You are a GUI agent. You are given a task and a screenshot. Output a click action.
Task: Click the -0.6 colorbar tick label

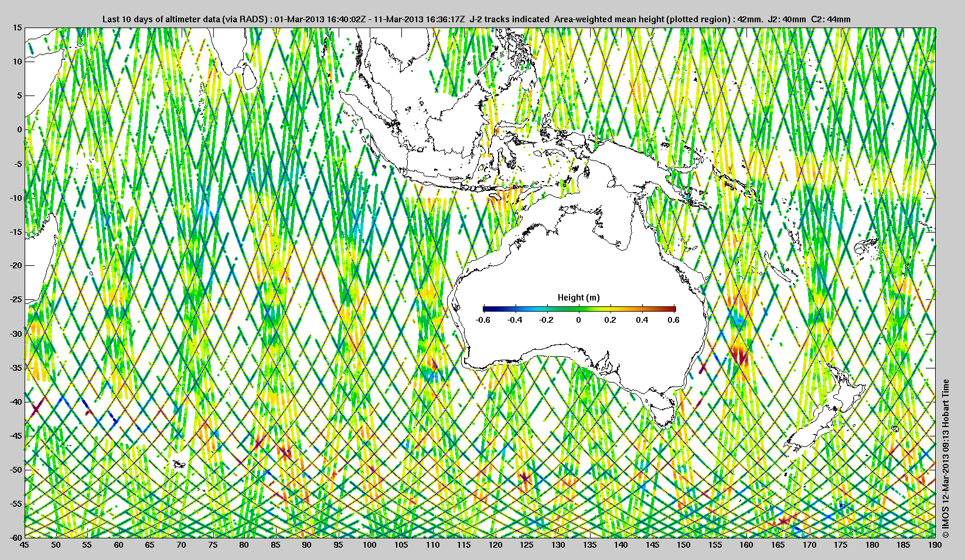(483, 320)
